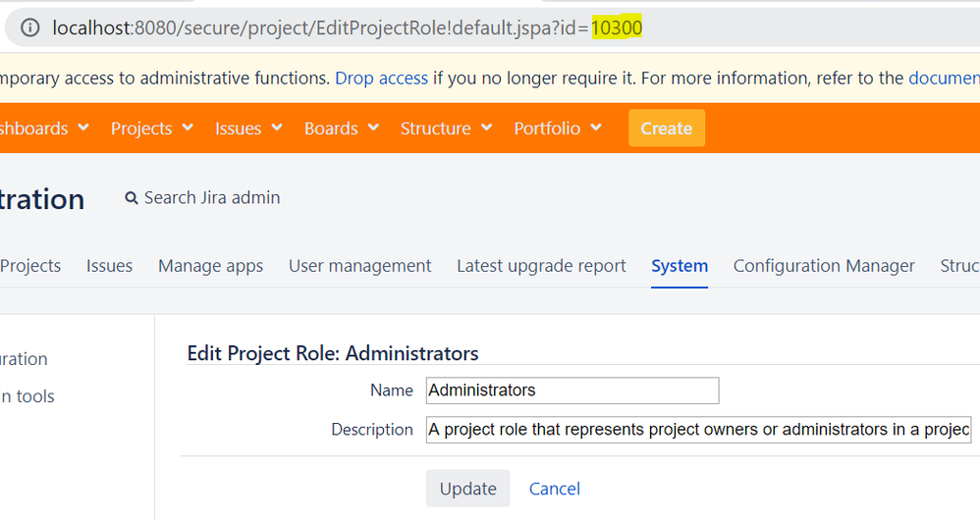Click the Drop access link

(x=381, y=78)
